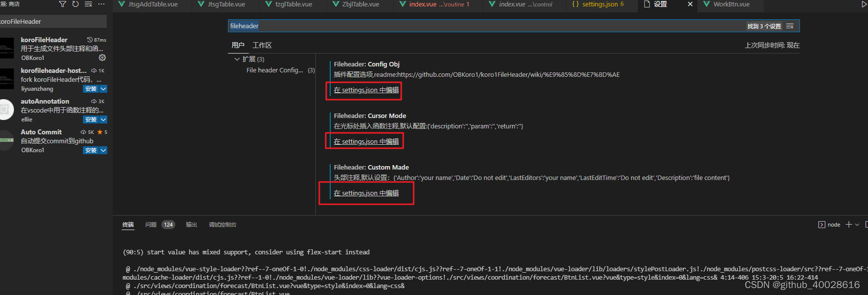Image resolution: width=868 pixels, height=295 pixels.
Task: Click Fileheader: Cursor Mode setting title
Action: [x=370, y=116]
